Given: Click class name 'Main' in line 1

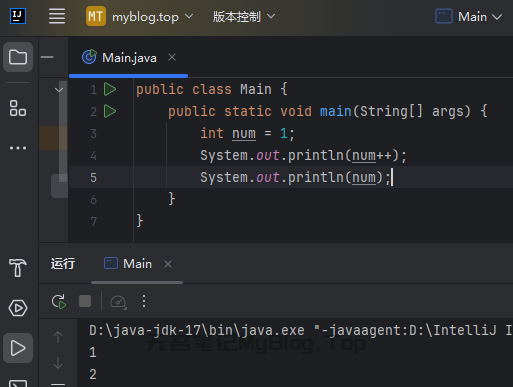Looking at the screenshot, I should click(x=256, y=89).
